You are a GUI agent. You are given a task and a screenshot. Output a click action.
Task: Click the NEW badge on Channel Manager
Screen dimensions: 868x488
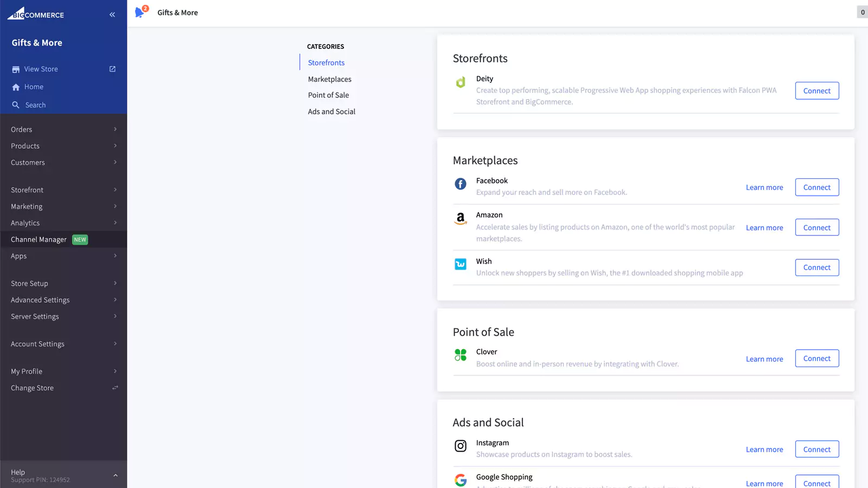pos(80,240)
